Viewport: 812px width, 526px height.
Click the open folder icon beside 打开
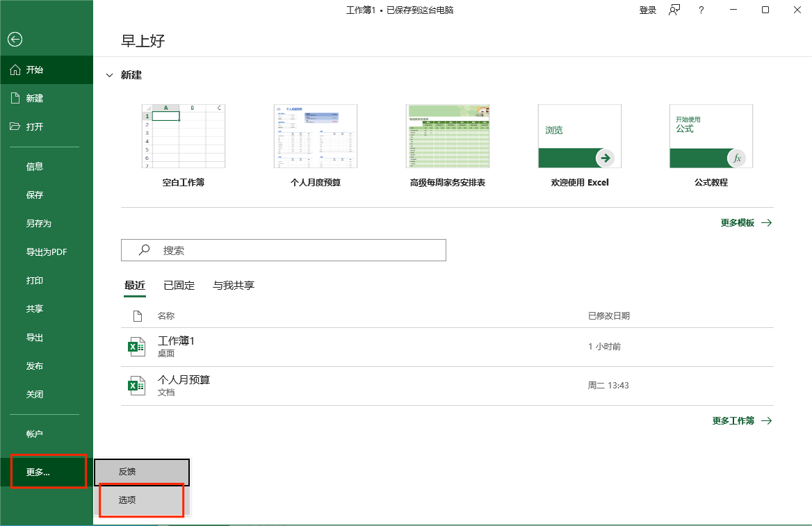coord(15,126)
